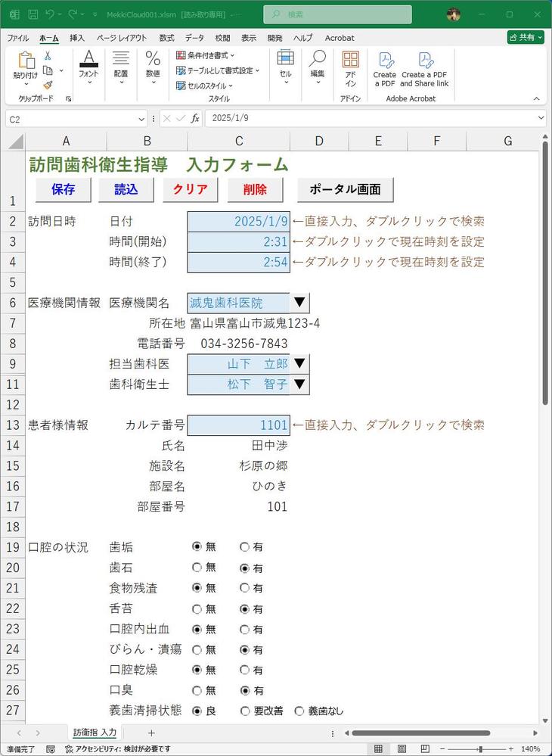The image size is (552, 756).
Task: Click the zoom slider handle
Action: (x=479, y=749)
